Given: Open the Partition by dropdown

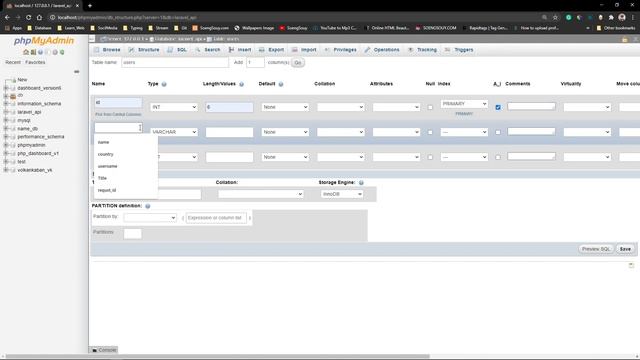Looking at the screenshot, I should click(150, 218).
